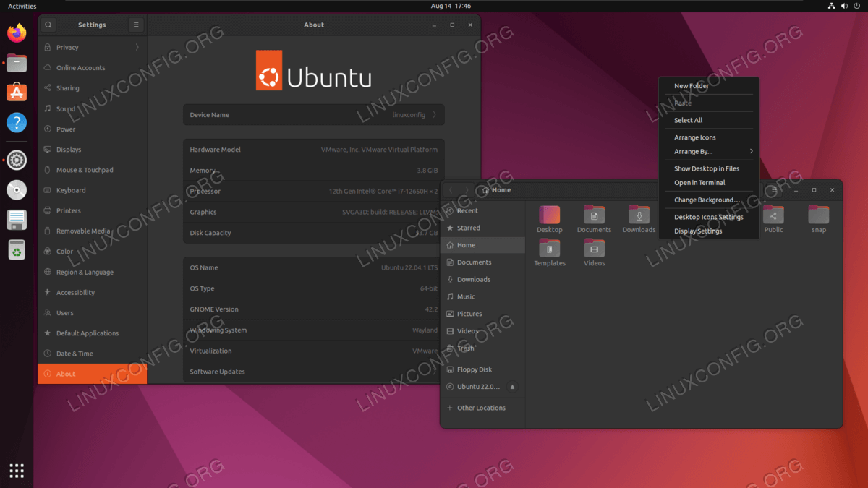The image size is (868, 488).
Task: Select Mouse & Touchpad settings
Action: click(92, 170)
